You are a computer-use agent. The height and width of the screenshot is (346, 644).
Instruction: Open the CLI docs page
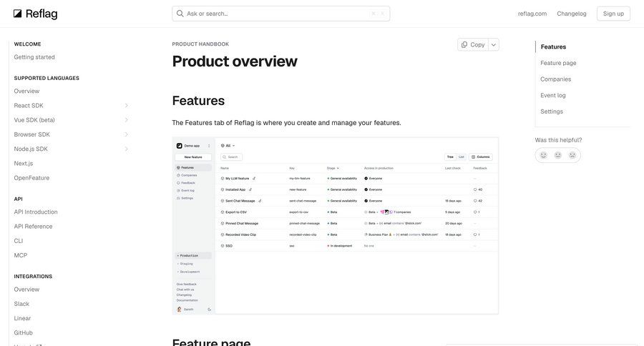click(19, 241)
